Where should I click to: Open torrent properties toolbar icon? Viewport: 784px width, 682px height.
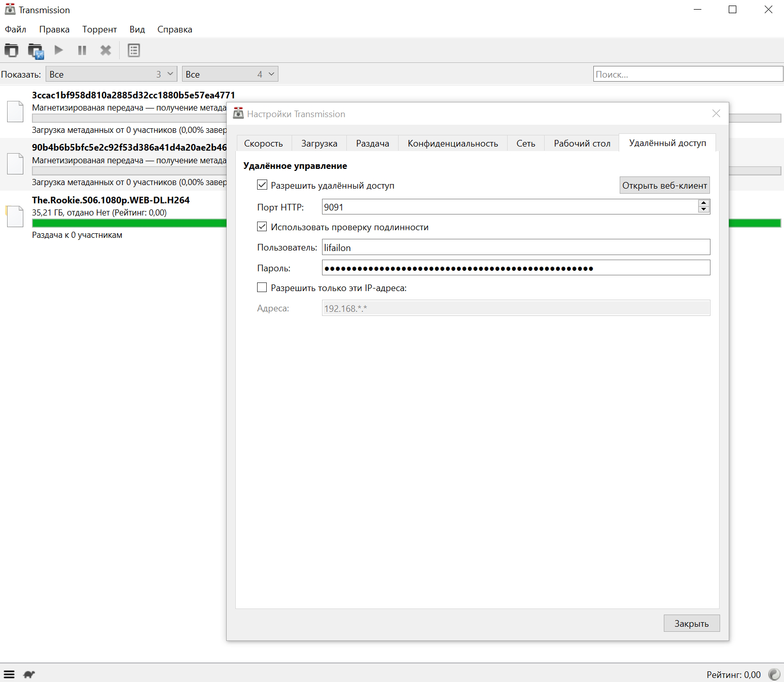point(134,50)
